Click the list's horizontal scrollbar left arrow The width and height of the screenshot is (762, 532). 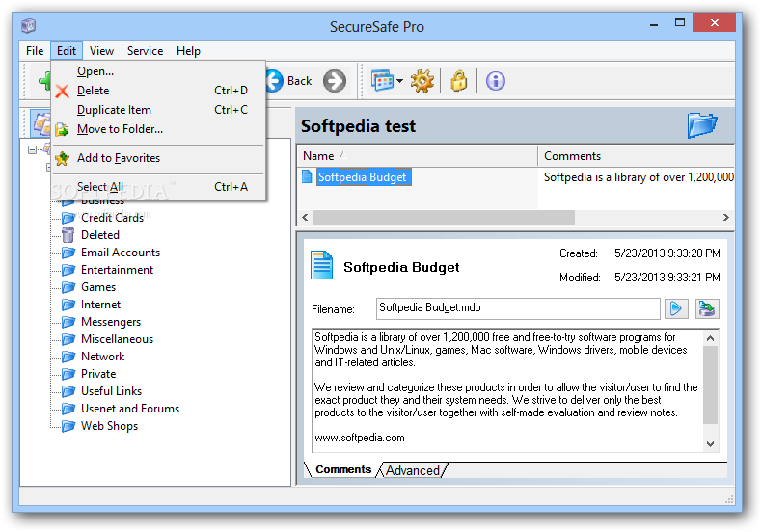click(x=305, y=218)
